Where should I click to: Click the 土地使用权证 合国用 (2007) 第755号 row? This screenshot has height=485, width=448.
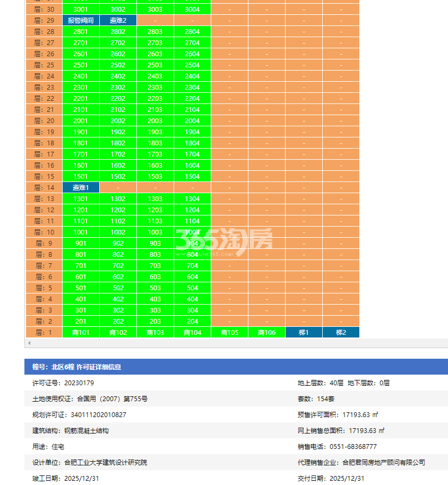90,399
